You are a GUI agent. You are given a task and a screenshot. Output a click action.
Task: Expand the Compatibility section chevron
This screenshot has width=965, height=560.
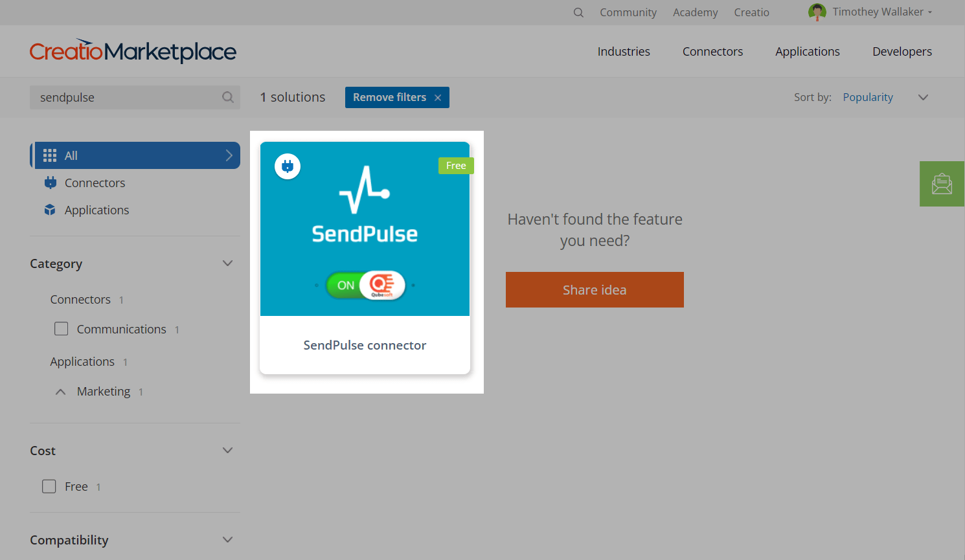[x=227, y=539]
